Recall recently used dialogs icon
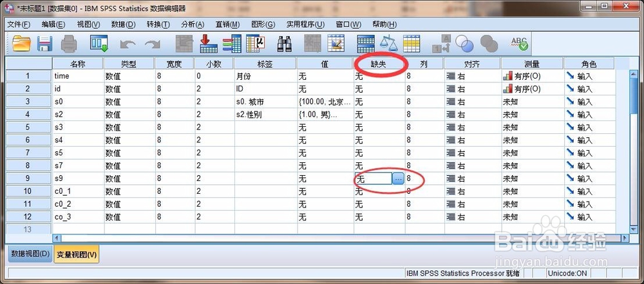The height and width of the screenshot is (284, 644). tap(99, 44)
